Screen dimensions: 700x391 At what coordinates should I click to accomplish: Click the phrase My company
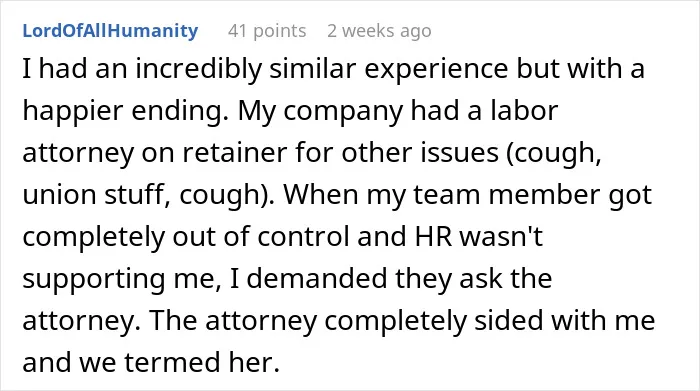click(321, 112)
